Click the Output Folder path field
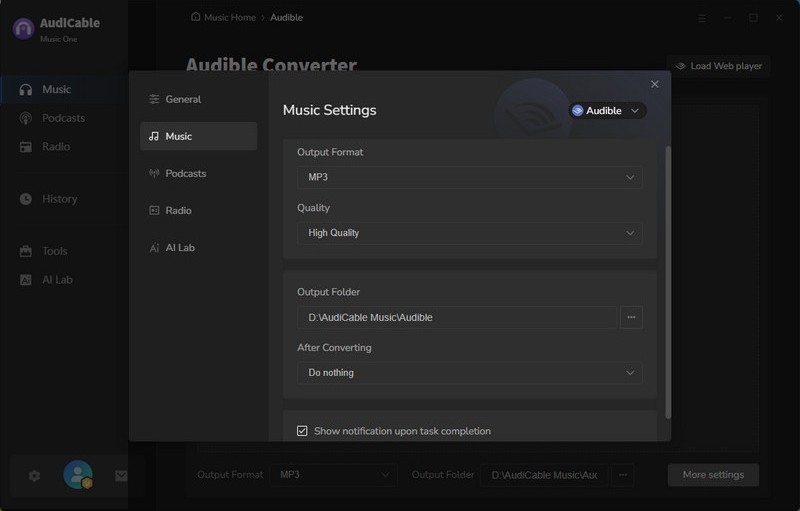 [457, 317]
